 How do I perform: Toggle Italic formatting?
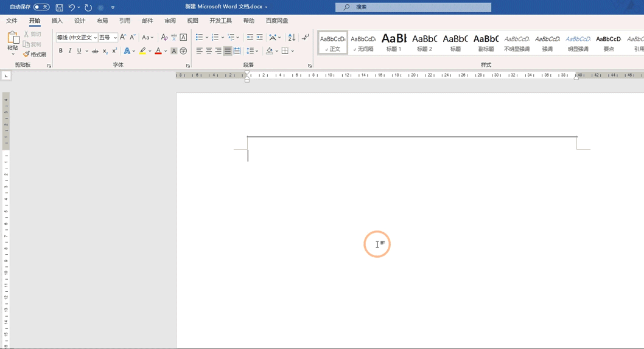click(70, 51)
